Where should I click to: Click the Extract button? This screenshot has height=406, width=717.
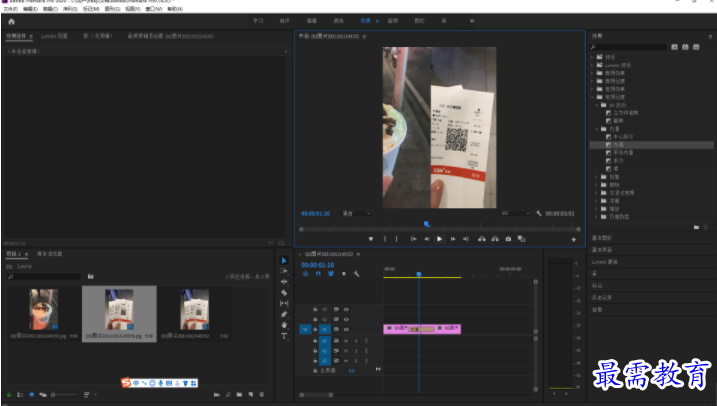pyautogui.click(x=495, y=239)
